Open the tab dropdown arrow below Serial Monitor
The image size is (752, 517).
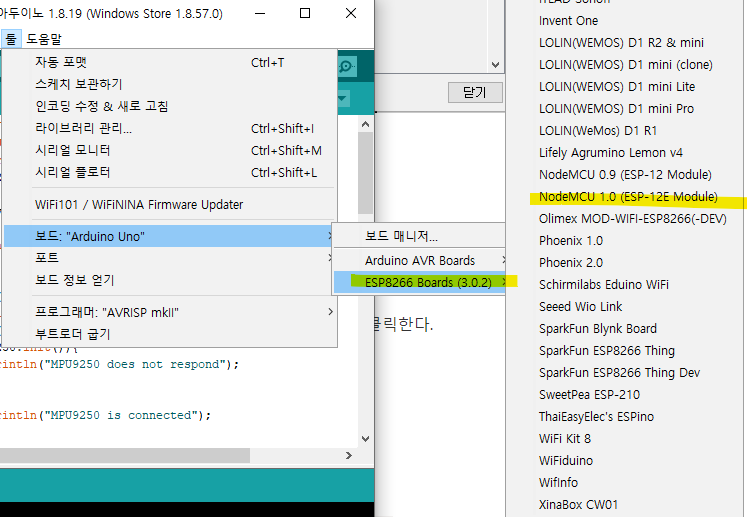pos(342,99)
